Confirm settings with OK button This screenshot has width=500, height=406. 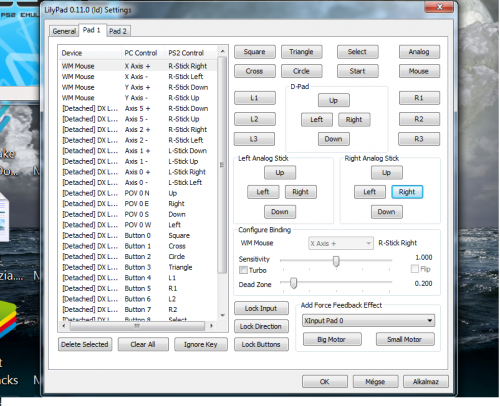point(325,382)
